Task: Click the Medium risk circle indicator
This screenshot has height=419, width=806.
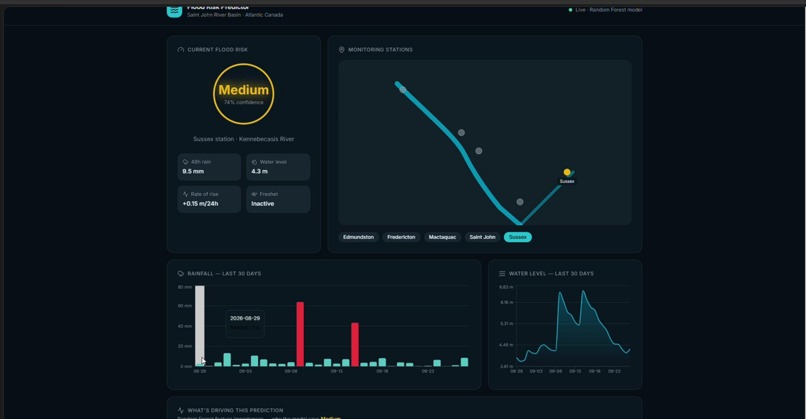Action: 244,94
